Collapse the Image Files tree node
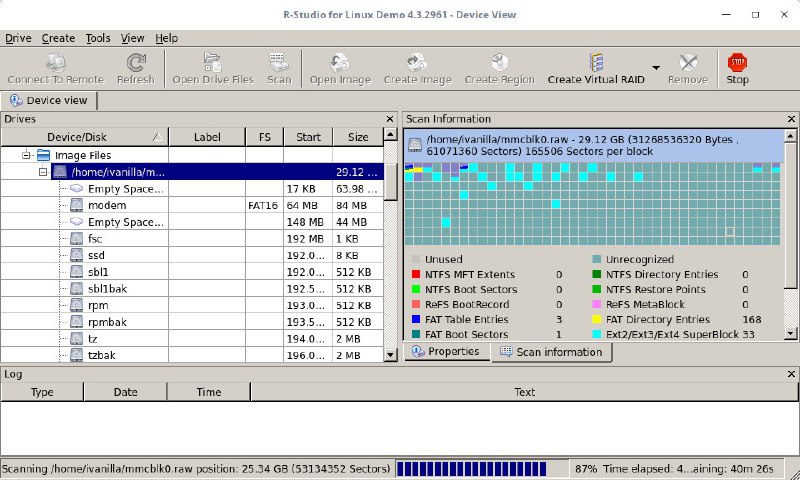This screenshot has height=480, width=800. 27,155
